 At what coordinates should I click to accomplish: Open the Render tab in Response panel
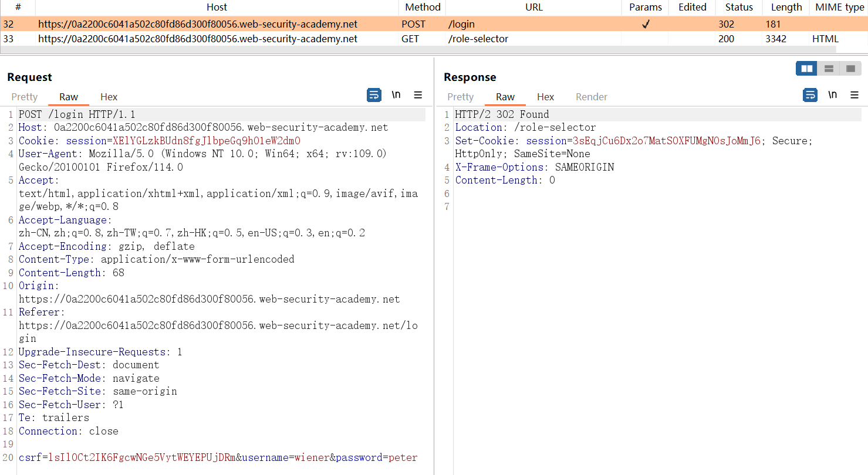click(591, 97)
